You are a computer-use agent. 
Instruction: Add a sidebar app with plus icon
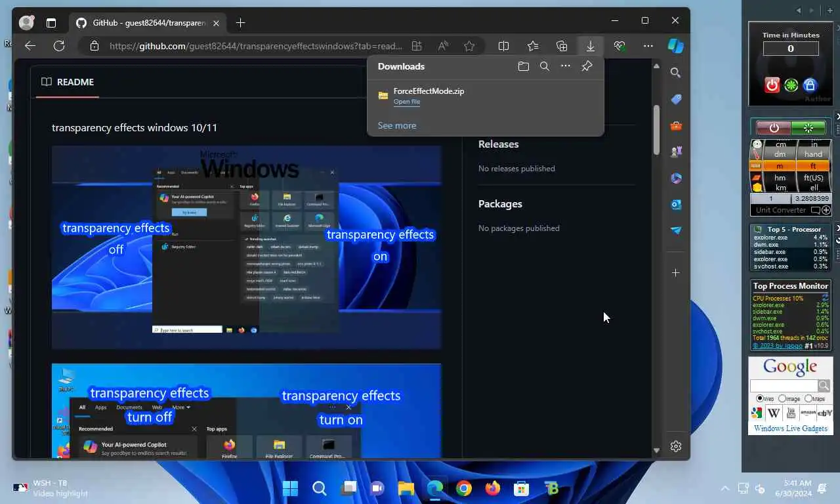tap(676, 272)
